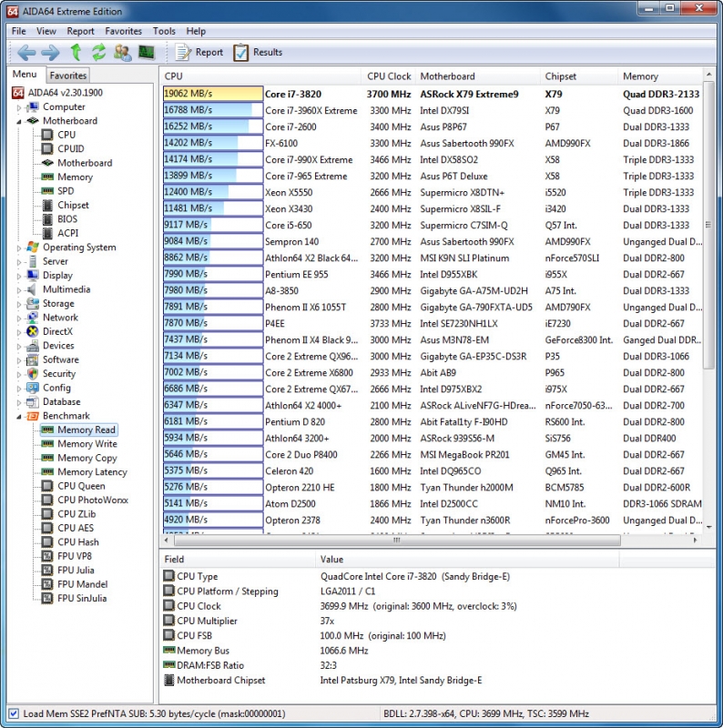
Task: Expand the Devices tree node
Action: 19,346
